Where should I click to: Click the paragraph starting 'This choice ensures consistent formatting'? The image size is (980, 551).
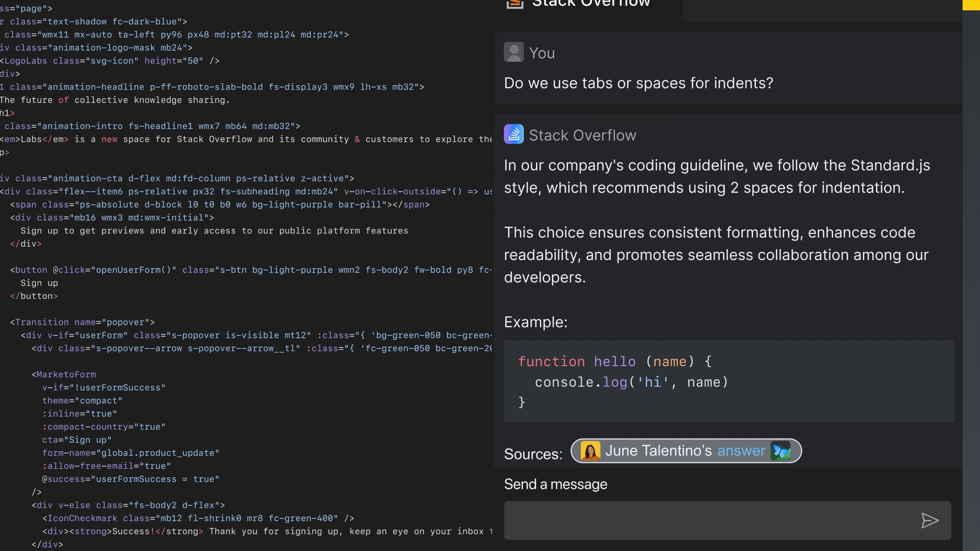[716, 255]
